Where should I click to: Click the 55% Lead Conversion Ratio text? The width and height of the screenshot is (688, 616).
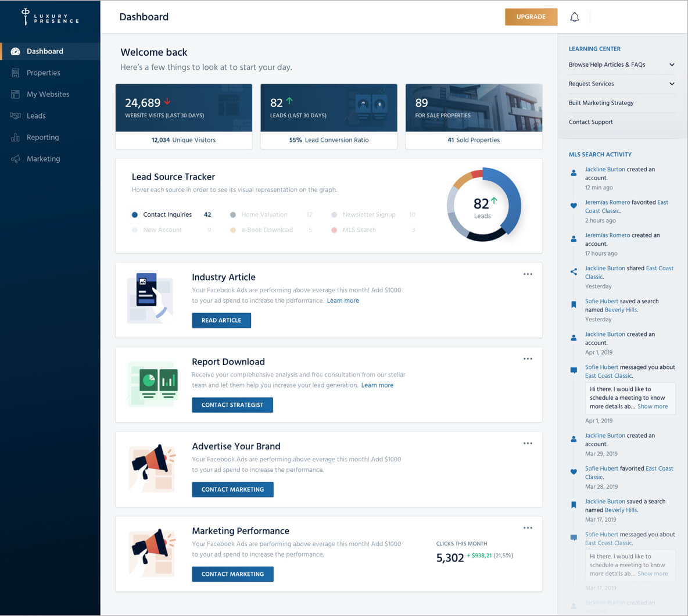coord(329,141)
